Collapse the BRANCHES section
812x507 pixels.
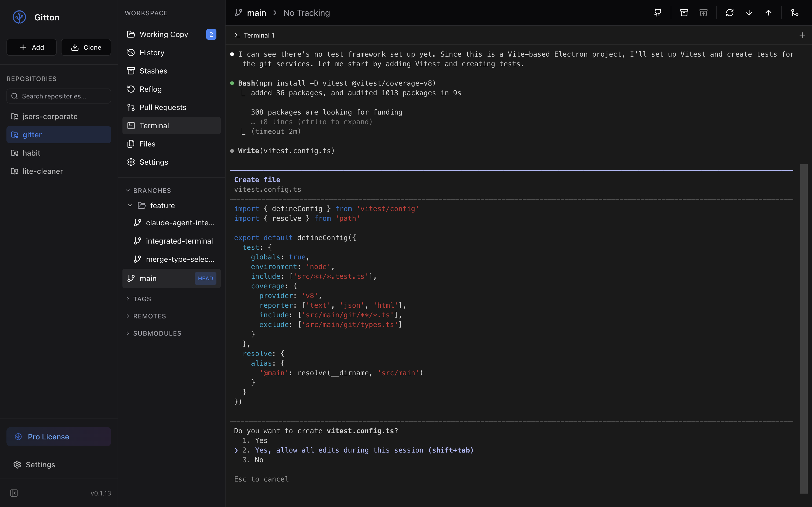pyautogui.click(x=128, y=190)
